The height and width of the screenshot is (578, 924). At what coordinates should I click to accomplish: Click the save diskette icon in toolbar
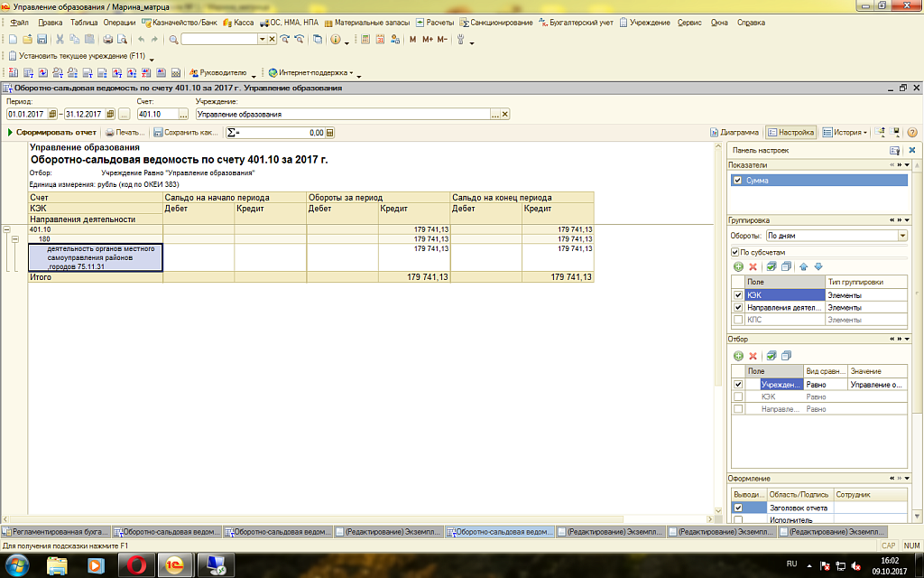pos(42,40)
